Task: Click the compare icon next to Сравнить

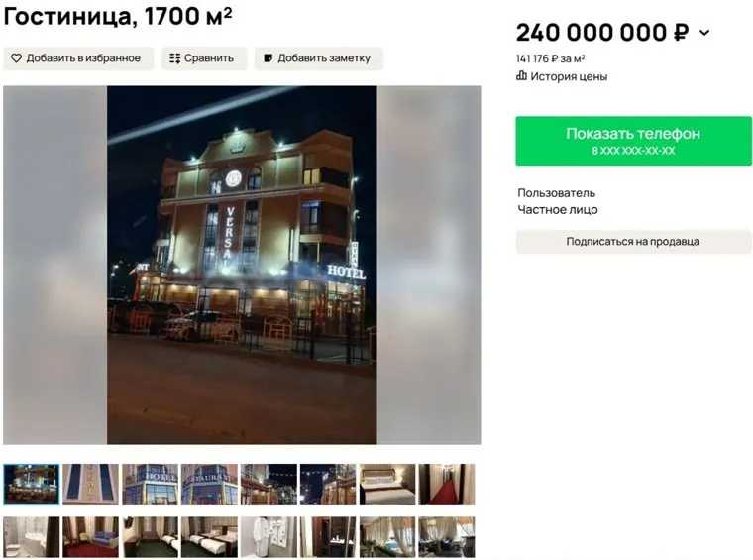Action: [x=174, y=58]
